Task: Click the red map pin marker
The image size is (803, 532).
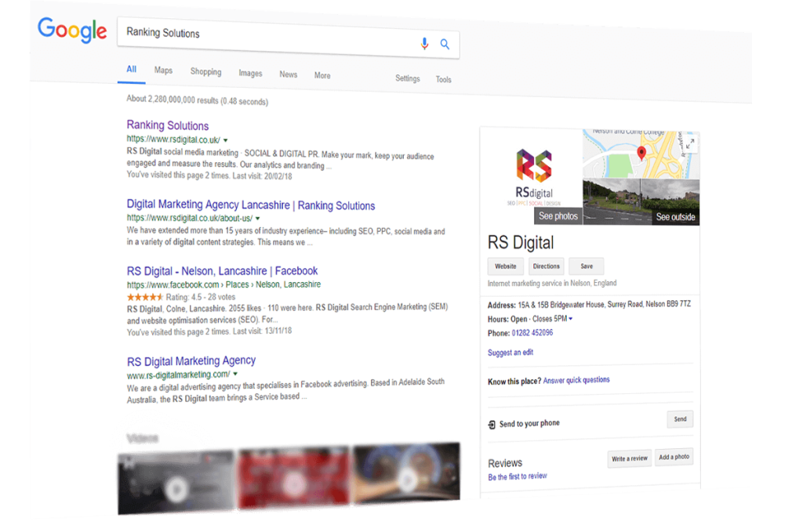Action: (x=641, y=153)
